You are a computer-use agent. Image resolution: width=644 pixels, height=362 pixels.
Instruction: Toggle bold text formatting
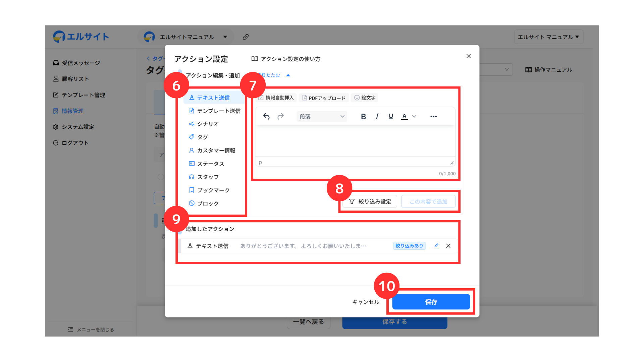363,117
